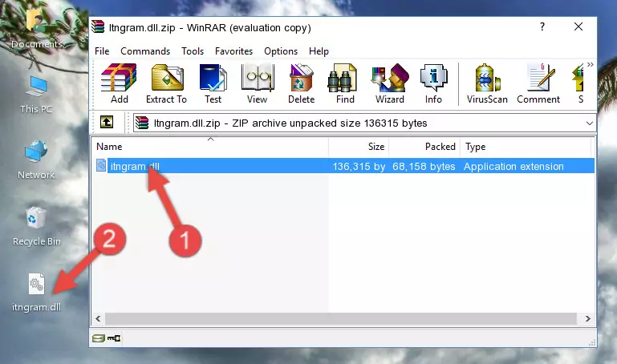Open the Favorites menu
The image size is (617, 364).
click(233, 51)
